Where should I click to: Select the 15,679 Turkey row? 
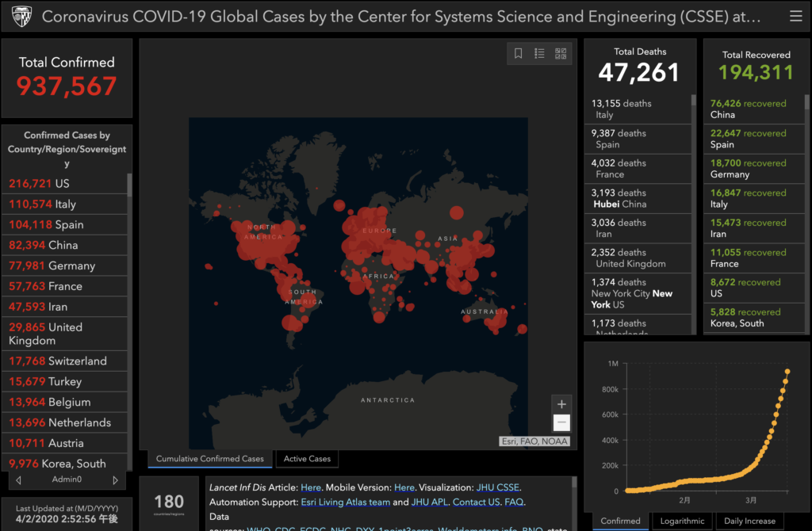(65, 381)
